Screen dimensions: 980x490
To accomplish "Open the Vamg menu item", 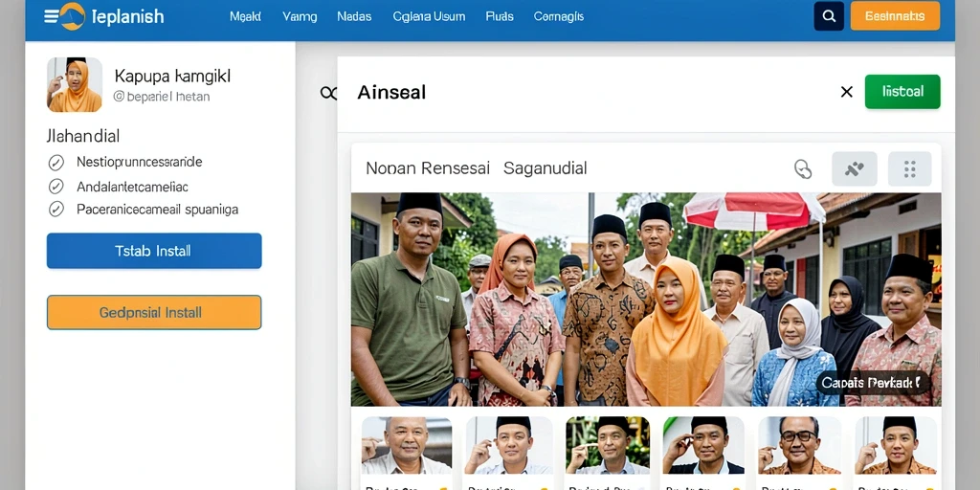I will pos(300,17).
